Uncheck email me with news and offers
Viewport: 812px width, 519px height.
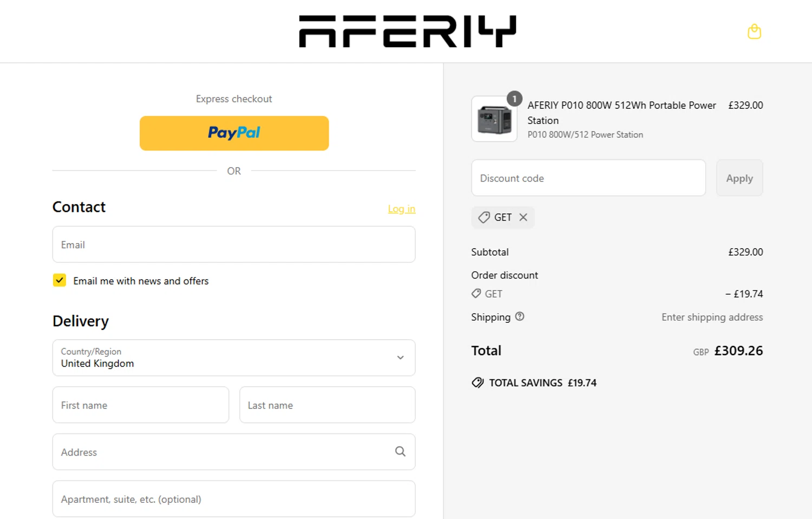60,280
